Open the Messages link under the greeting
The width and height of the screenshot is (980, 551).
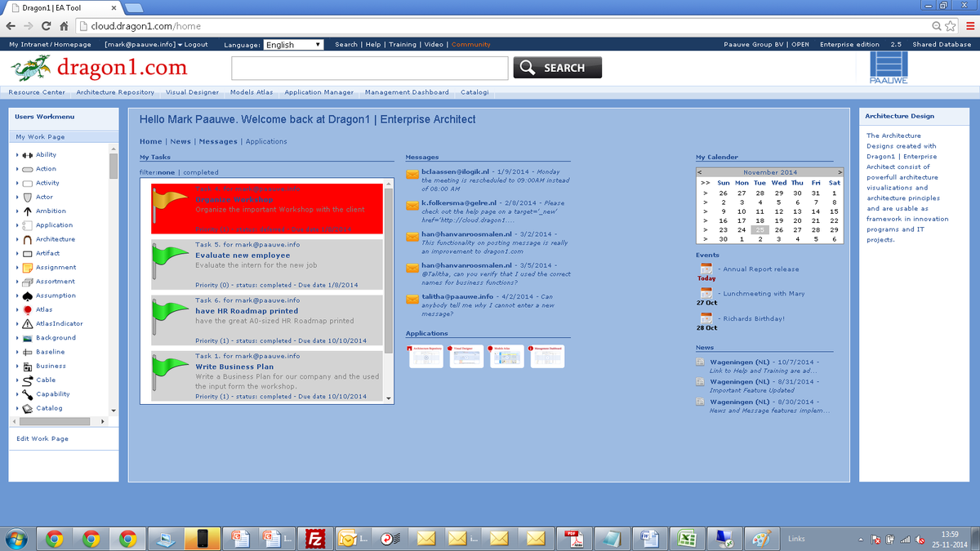(218, 141)
